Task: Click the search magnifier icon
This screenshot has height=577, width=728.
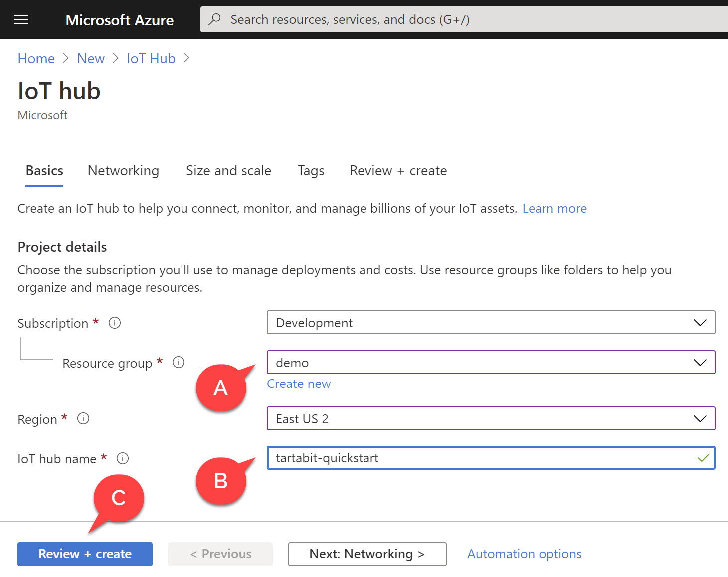Action: pyautogui.click(x=214, y=19)
